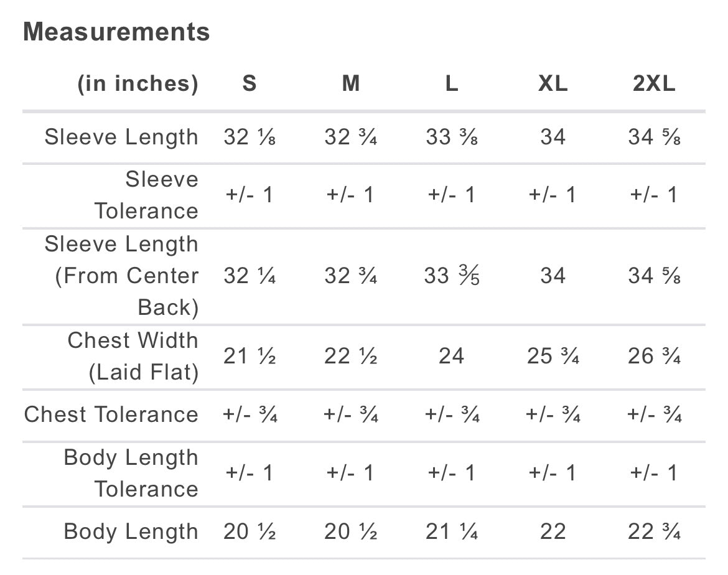Click the 24 chest width for L
The height and width of the screenshot is (575, 728).
452,356
